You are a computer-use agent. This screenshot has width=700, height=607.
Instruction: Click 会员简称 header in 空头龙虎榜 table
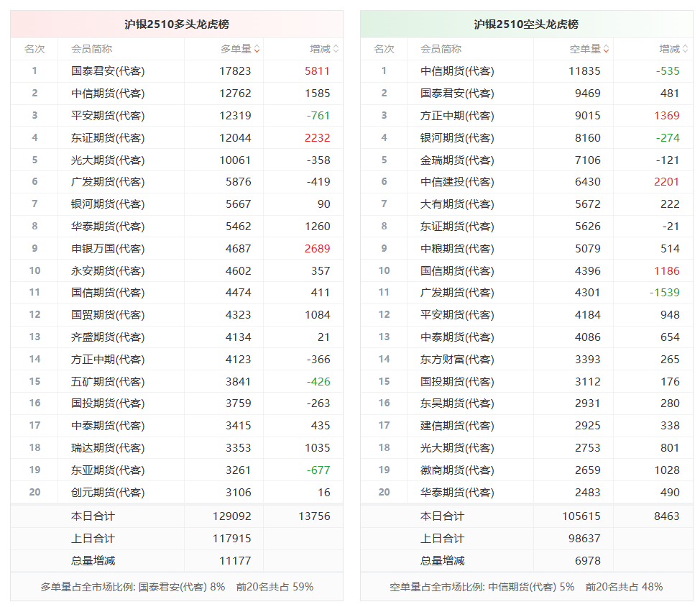tap(441, 49)
